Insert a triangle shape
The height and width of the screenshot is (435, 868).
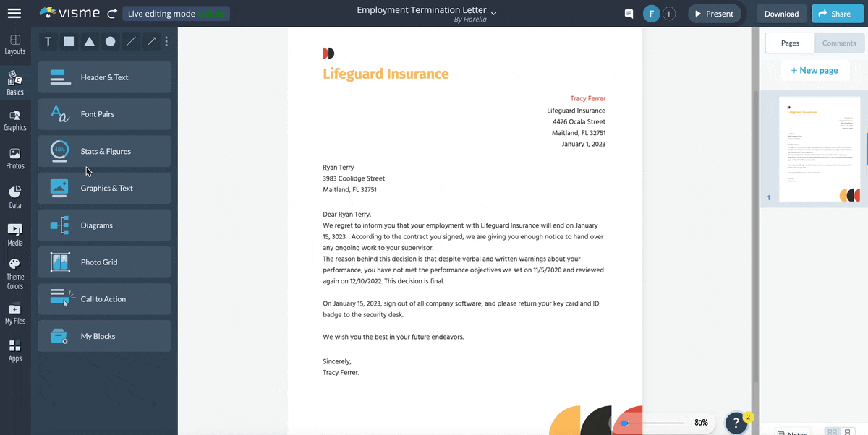tap(89, 41)
